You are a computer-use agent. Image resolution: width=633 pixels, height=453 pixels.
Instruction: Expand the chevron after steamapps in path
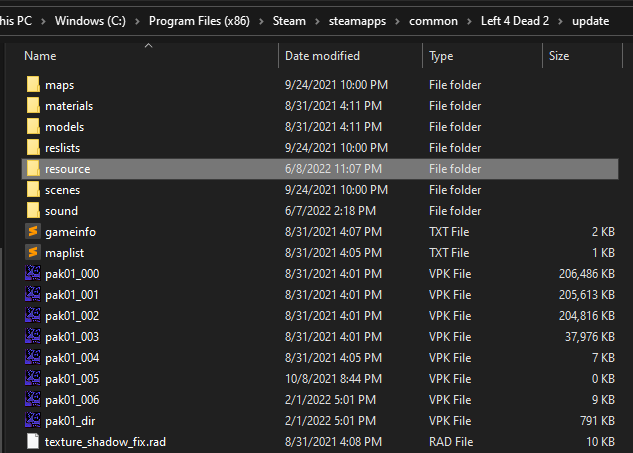[398, 20]
